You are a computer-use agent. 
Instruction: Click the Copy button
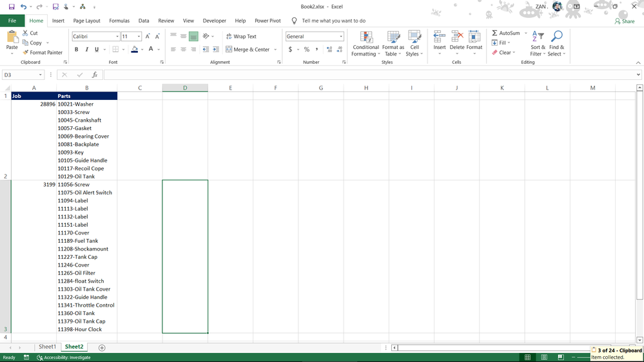click(x=32, y=43)
